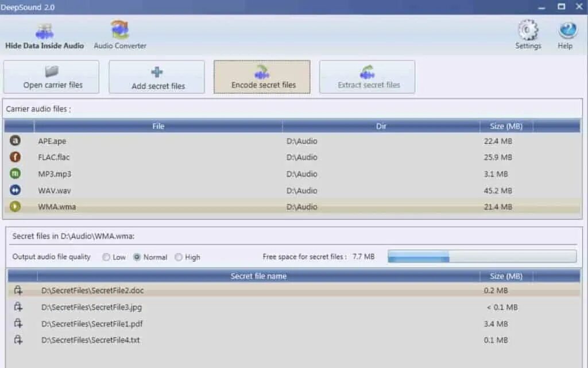Click the free space value 7.7 MB
The width and height of the screenshot is (588, 368).
[363, 256]
